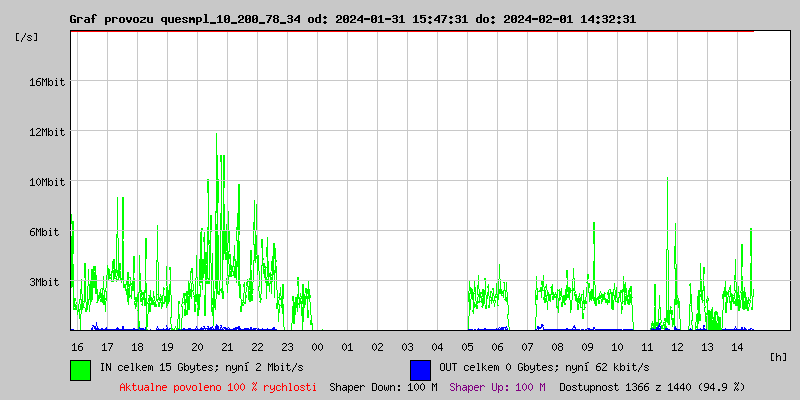The width and height of the screenshot is (800, 400).
Task: Click the 6Mbit y-axis label
Action: click(44, 232)
